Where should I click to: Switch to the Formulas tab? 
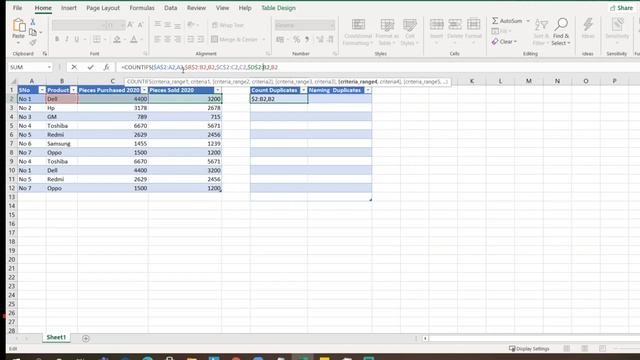(x=142, y=8)
